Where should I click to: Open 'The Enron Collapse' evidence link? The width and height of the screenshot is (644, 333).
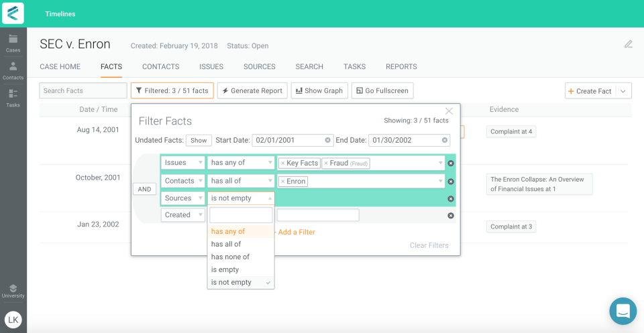pos(539,184)
